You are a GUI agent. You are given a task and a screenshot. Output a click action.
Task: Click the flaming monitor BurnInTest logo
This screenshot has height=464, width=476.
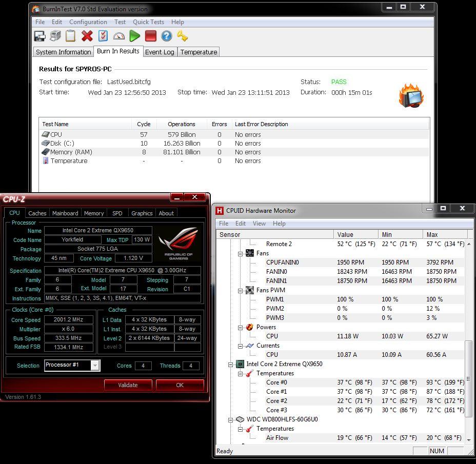(x=411, y=96)
